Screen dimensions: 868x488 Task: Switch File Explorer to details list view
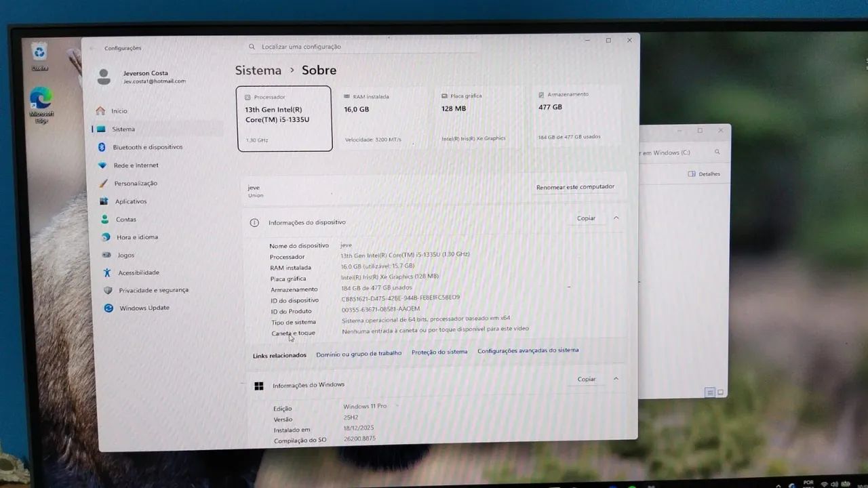click(709, 392)
